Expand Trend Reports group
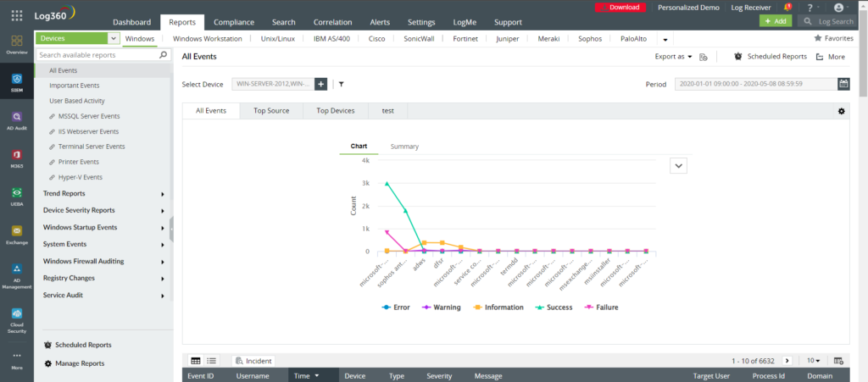Screen dimensions: 868x382 [x=103, y=194]
